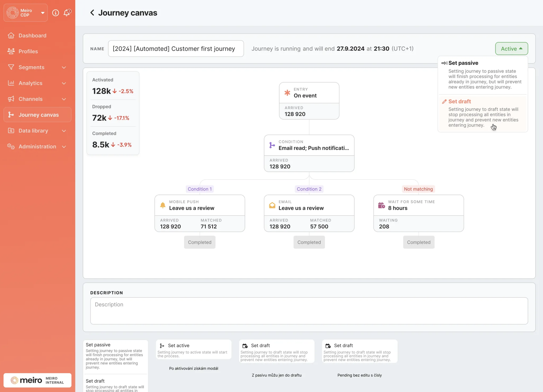The height and width of the screenshot is (392, 543).
Task: Select the Dashboard icon in sidebar
Action: 11,35
